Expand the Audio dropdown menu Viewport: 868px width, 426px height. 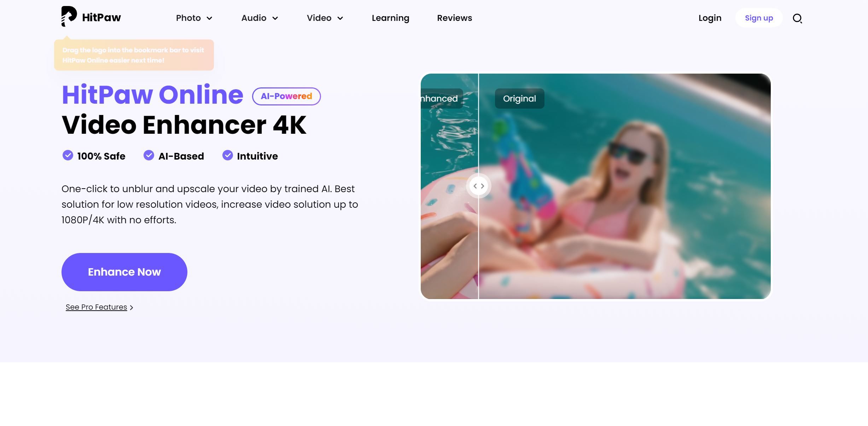click(260, 17)
